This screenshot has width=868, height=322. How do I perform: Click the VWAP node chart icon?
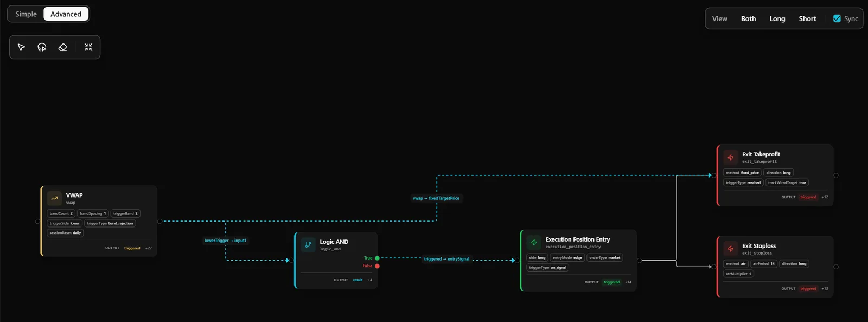click(x=54, y=198)
